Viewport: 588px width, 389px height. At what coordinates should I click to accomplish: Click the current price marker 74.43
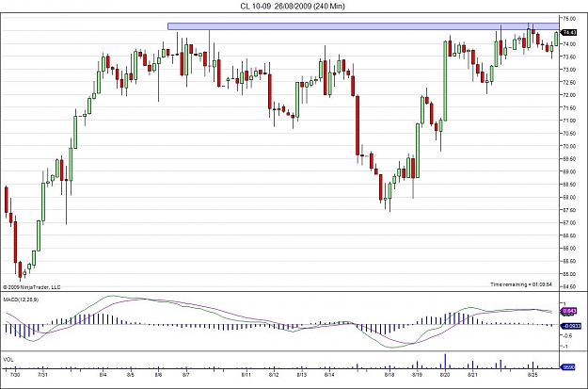(x=569, y=33)
